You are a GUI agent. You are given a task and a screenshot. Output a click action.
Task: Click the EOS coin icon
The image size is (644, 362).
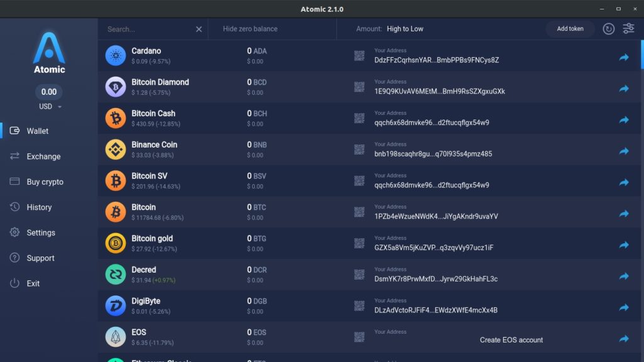(x=116, y=337)
